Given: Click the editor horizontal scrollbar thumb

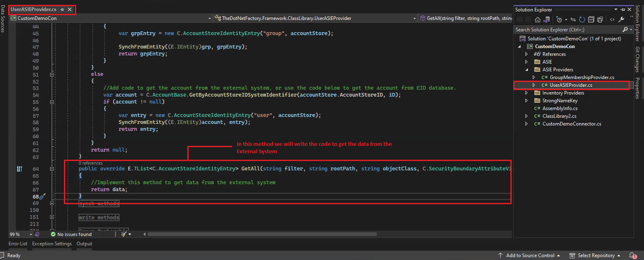Looking at the screenshot, I should coord(262,234).
